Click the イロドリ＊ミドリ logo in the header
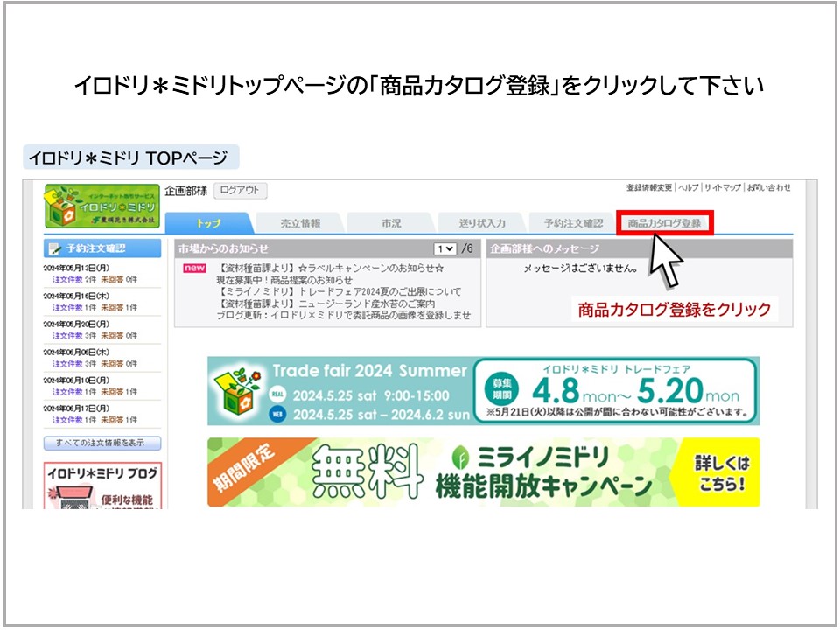This screenshot has width=840, height=630. tap(102, 206)
